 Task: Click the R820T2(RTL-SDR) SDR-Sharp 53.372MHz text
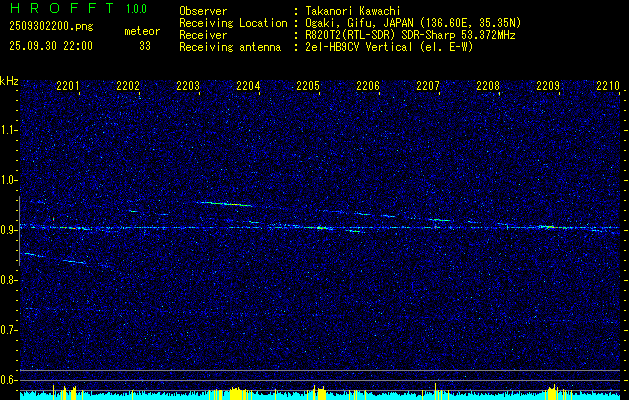[x=410, y=35]
